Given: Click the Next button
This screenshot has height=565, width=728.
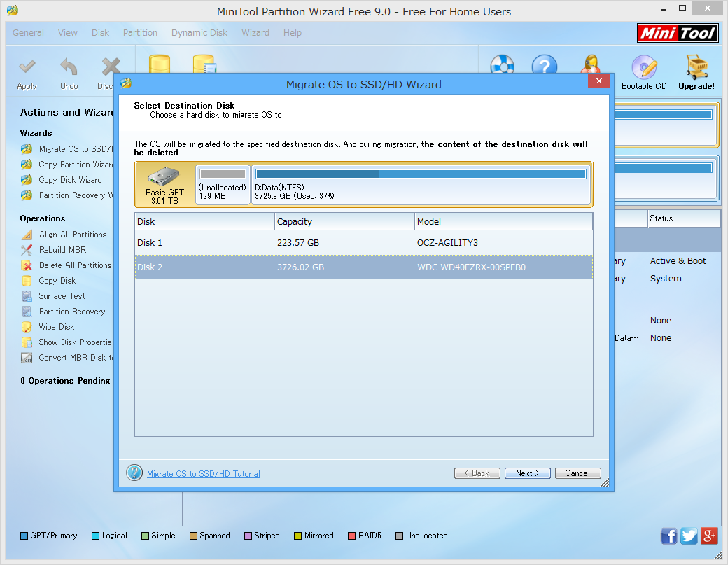Looking at the screenshot, I should click(527, 473).
